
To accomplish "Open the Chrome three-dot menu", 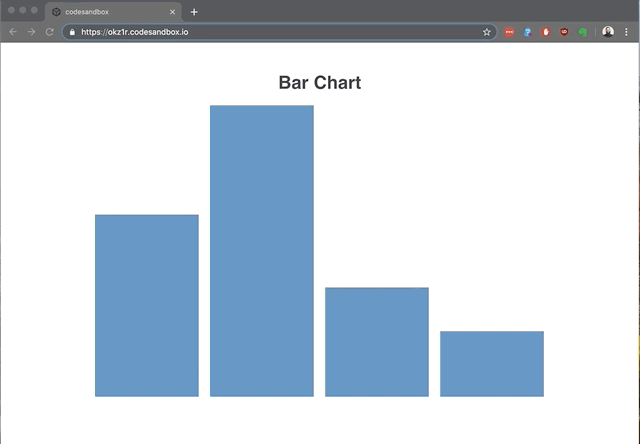I will point(626,32).
